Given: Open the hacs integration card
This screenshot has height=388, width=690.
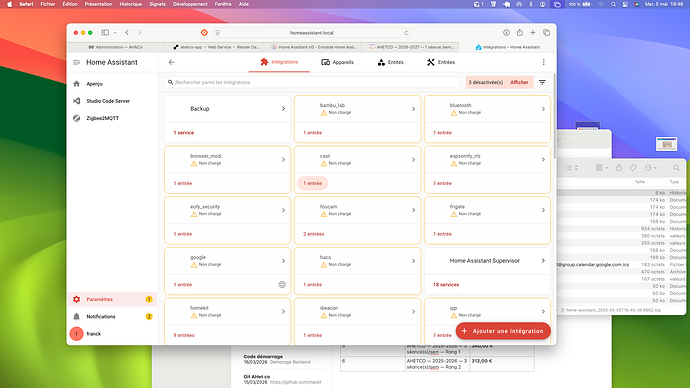Looking at the screenshot, I should (357, 271).
